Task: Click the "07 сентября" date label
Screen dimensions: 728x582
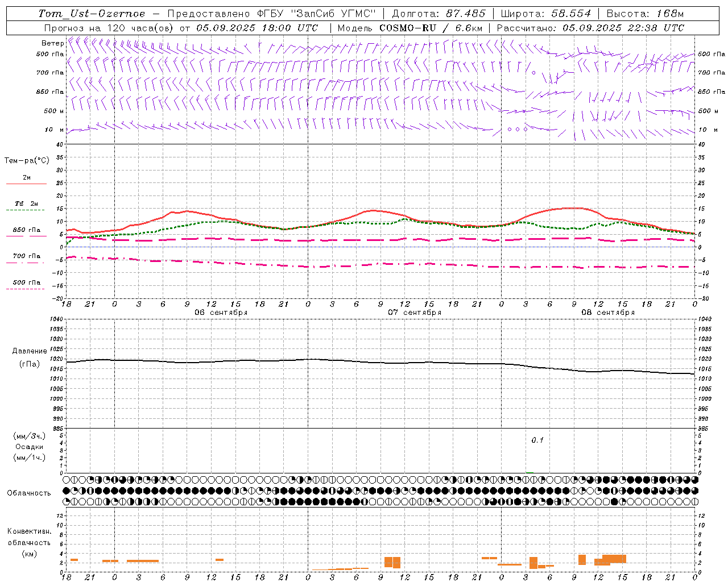Action: [x=415, y=313]
